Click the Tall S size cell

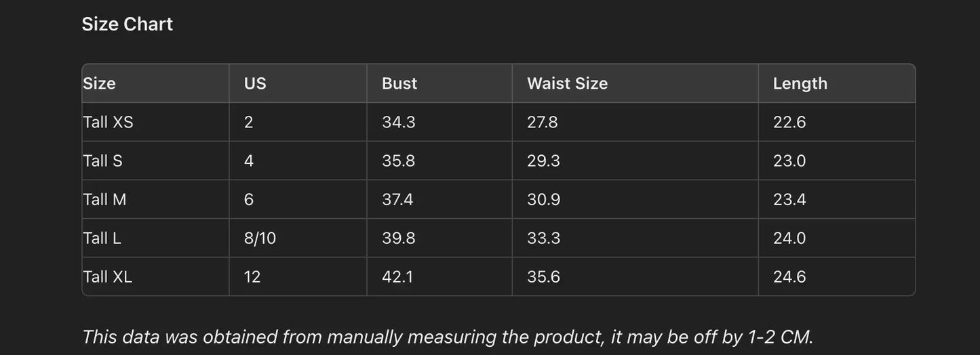click(102, 161)
